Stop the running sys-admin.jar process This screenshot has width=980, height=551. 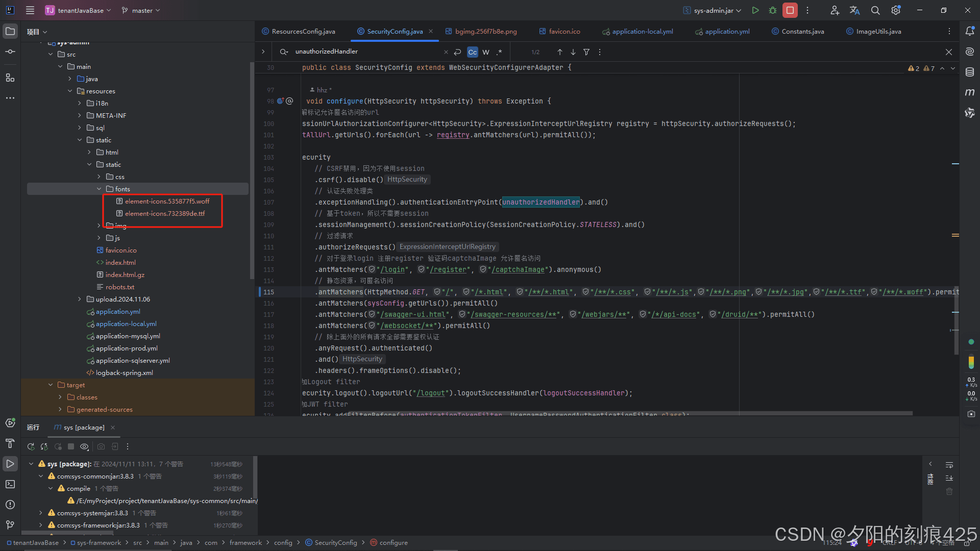(x=790, y=10)
